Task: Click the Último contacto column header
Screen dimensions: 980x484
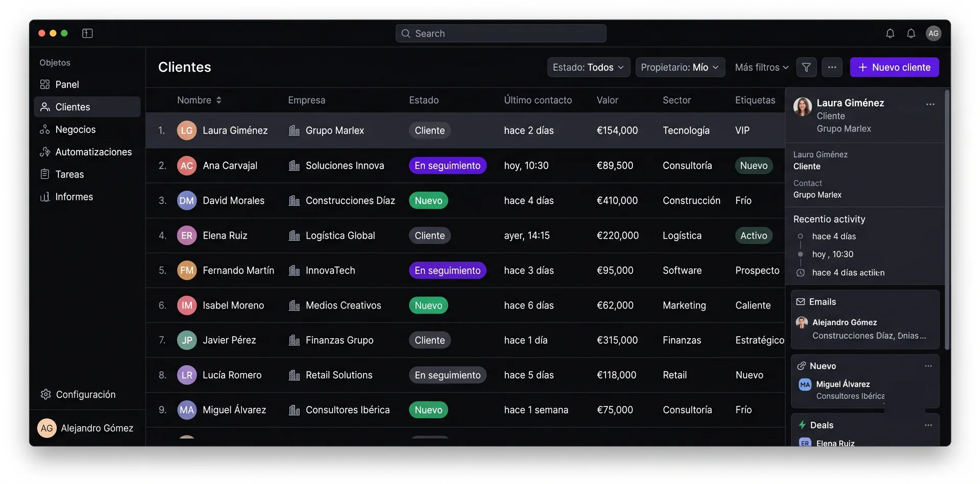Action: point(538,100)
